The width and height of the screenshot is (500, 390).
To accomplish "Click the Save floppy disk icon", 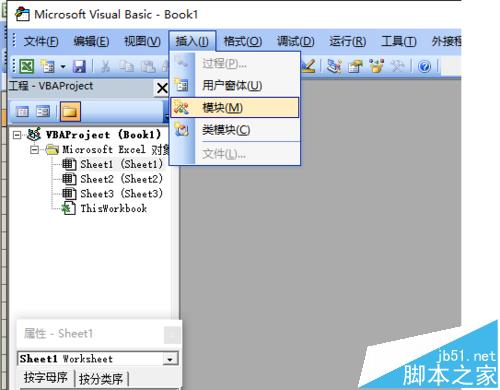I will [x=79, y=66].
